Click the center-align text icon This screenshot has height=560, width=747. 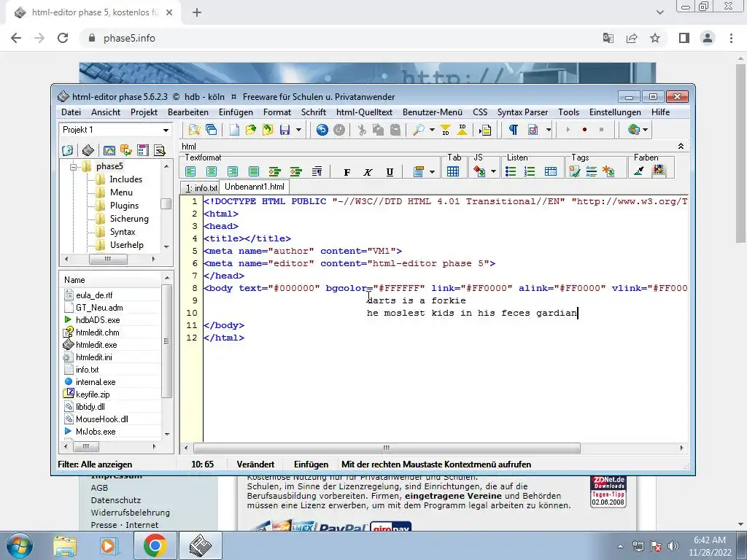click(212, 171)
